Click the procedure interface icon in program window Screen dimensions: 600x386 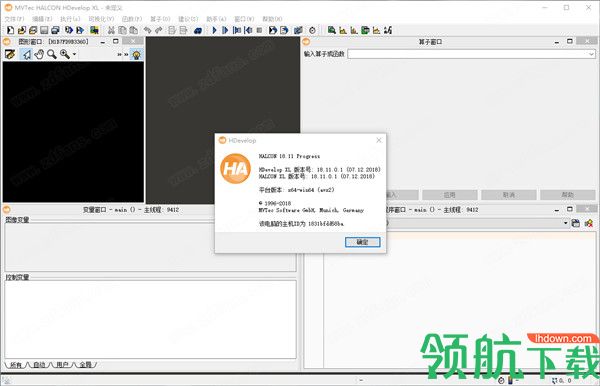tap(576, 223)
